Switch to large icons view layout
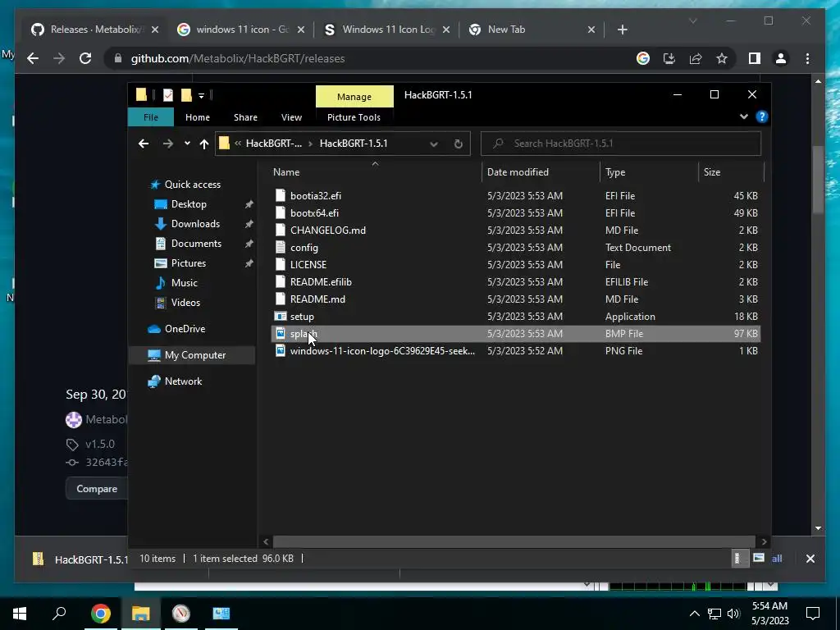The image size is (840, 630). 759,558
